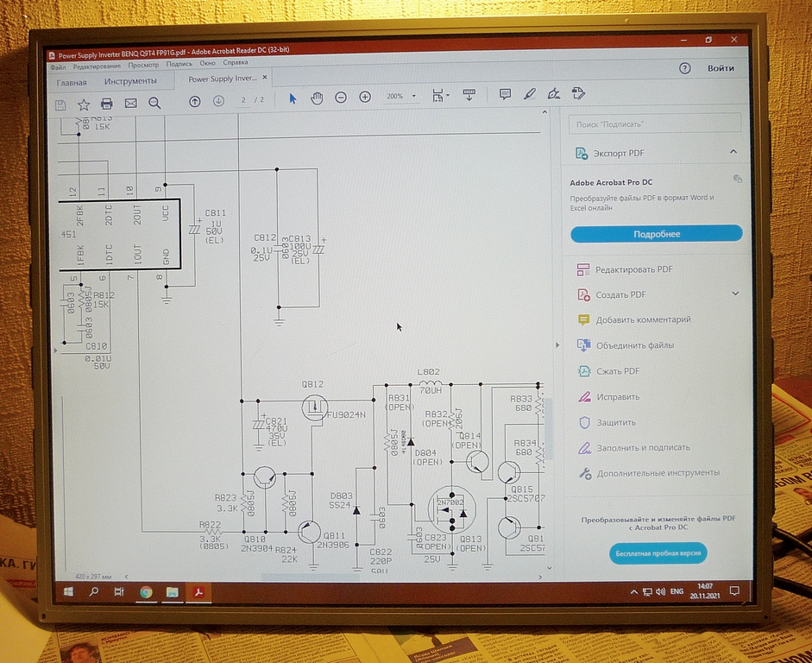Viewport: 812px width, 663px height.
Task: Select the Hand pan tool
Action: click(317, 98)
